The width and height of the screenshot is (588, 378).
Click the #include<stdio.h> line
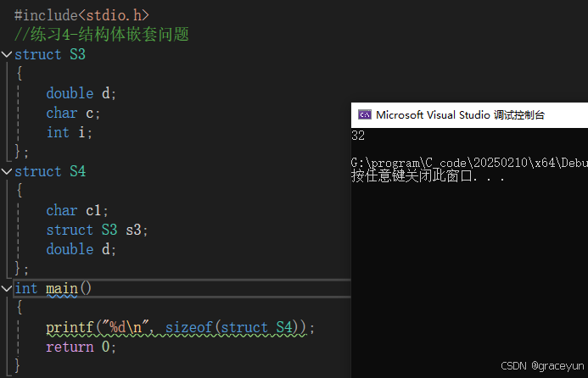tap(81, 15)
